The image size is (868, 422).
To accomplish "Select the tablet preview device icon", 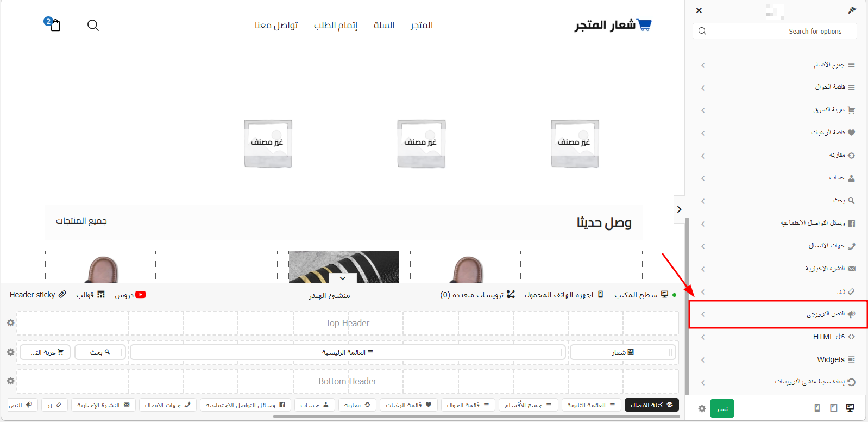I will point(834,408).
